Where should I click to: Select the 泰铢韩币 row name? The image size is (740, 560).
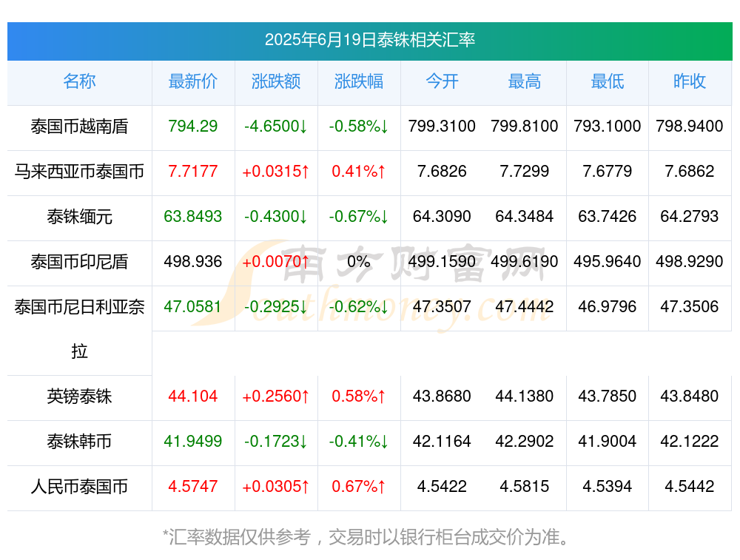tap(79, 441)
